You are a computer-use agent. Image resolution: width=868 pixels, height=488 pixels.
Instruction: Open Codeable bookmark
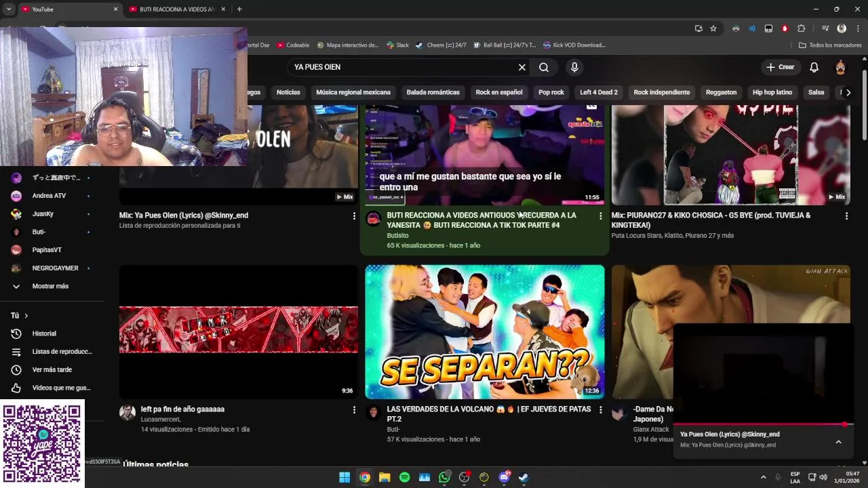click(x=293, y=45)
